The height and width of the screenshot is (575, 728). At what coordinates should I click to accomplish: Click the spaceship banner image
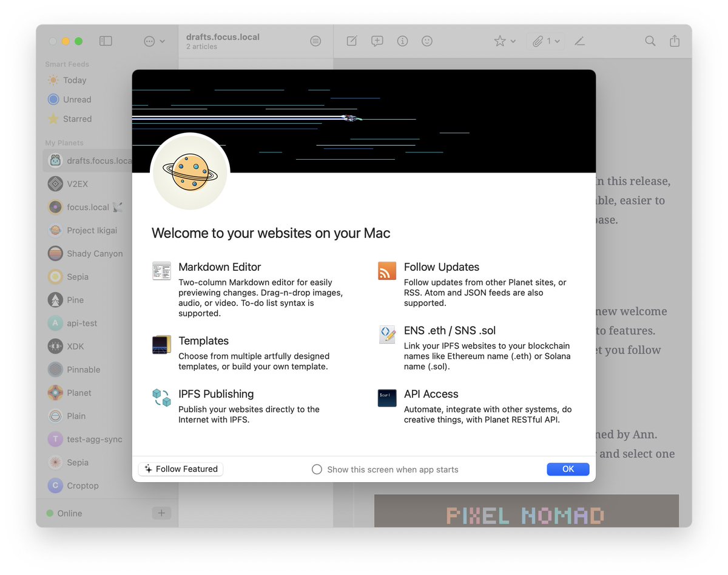[x=364, y=121]
